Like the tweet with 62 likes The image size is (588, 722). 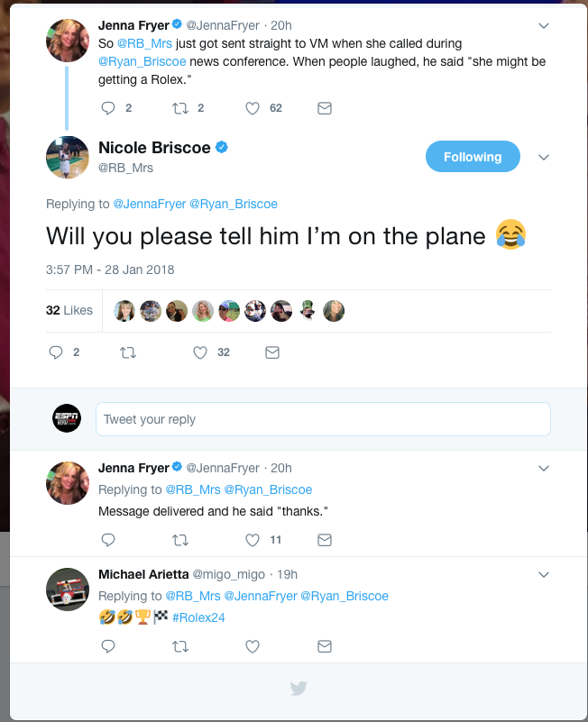(253, 108)
